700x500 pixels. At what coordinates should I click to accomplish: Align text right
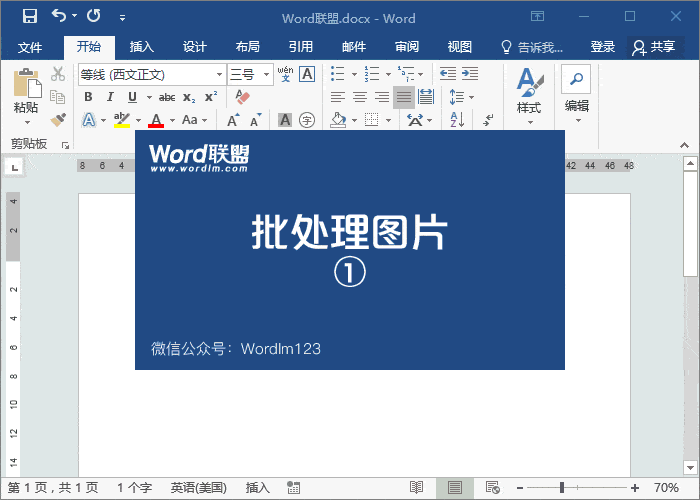tap(382, 97)
